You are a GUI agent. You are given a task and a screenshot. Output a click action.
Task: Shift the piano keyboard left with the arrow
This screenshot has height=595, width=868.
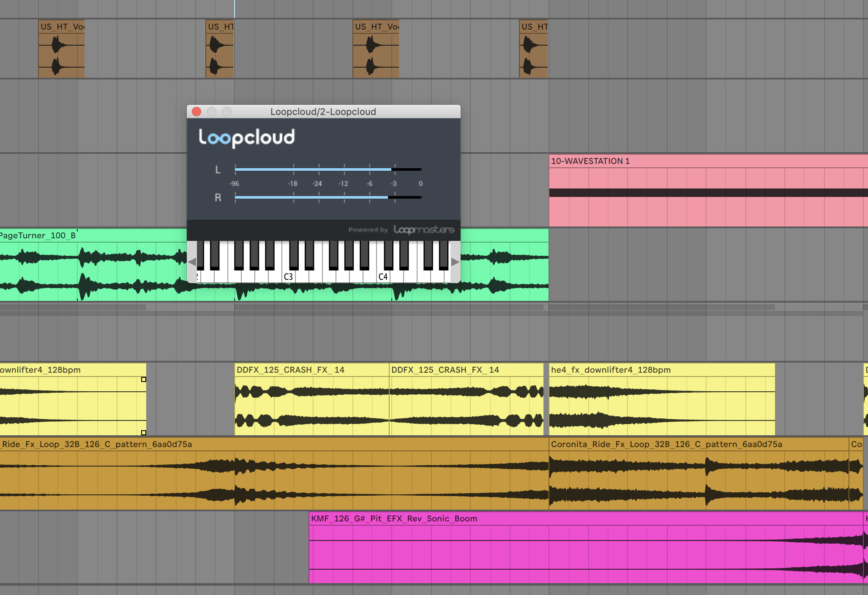[x=192, y=262]
